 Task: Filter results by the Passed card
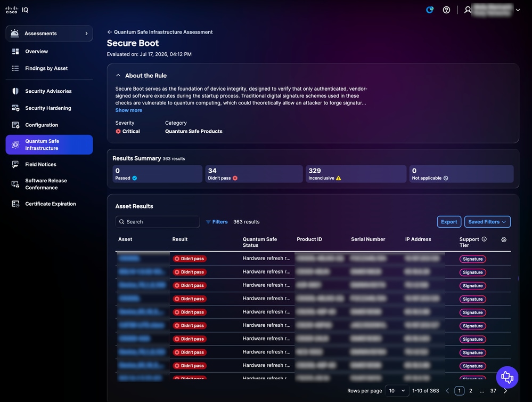click(x=158, y=174)
